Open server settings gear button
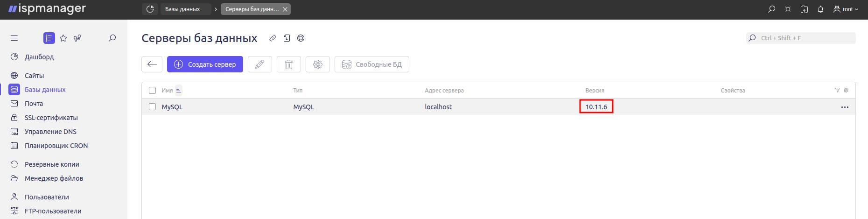Screen dimensions: 868x219 [x=318, y=64]
